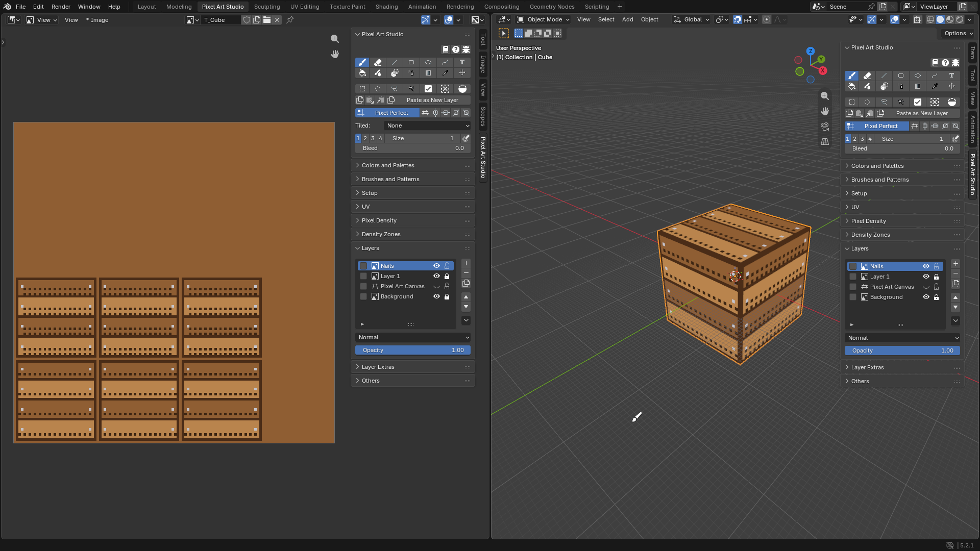Toggle Layer 1 visibility in image editor Layers list
Image resolution: width=980 pixels, height=551 pixels.
[x=436, y=276]
